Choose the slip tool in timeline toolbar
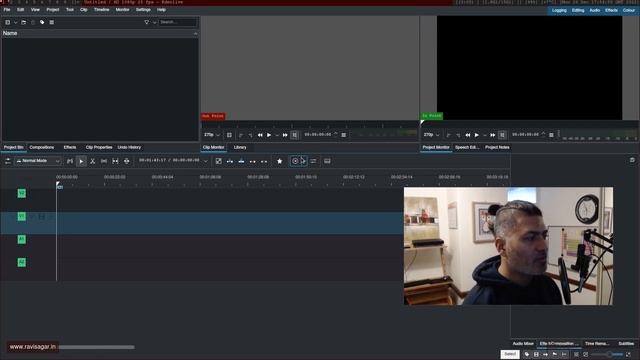The height and width of the screenshot is (360, 640). [115, 161]
